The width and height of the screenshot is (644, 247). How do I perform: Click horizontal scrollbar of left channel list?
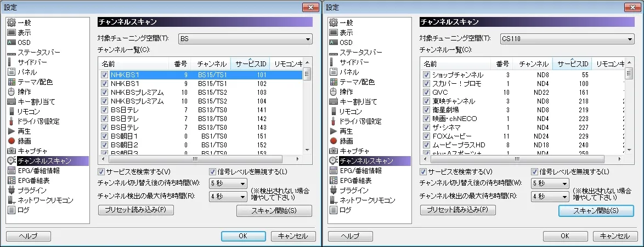point(195,159)
